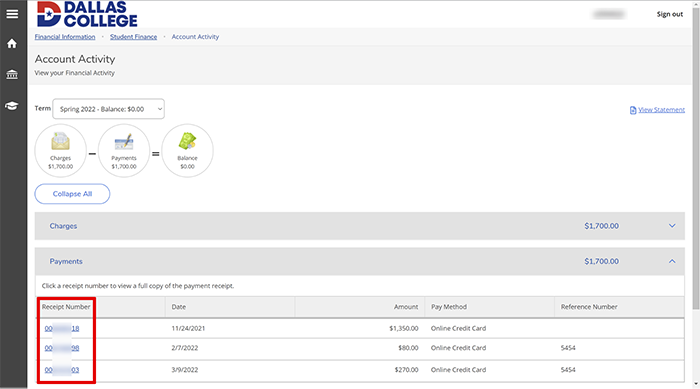The width and height of the screenshot is (700, 389).
Task: Click the Balance cash icon
Action: (188, 142)
